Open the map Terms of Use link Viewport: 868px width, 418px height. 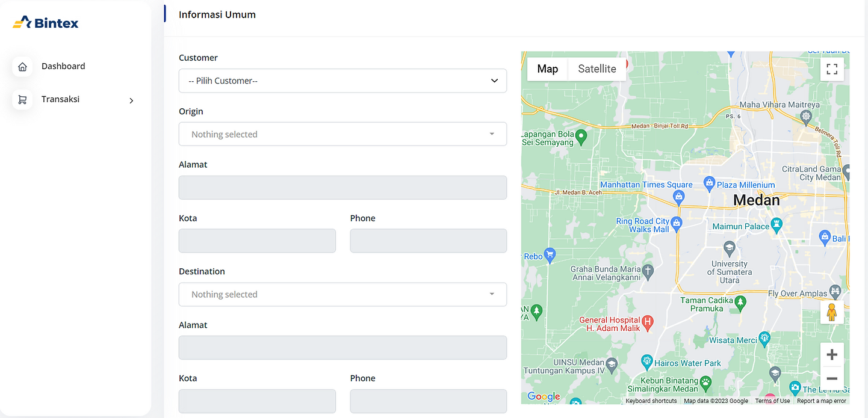pyautogui.click(x=772, y=401)
